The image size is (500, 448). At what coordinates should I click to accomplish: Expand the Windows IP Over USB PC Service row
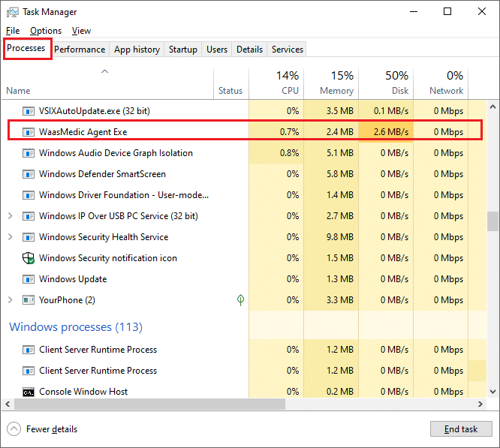coord(11,216)
